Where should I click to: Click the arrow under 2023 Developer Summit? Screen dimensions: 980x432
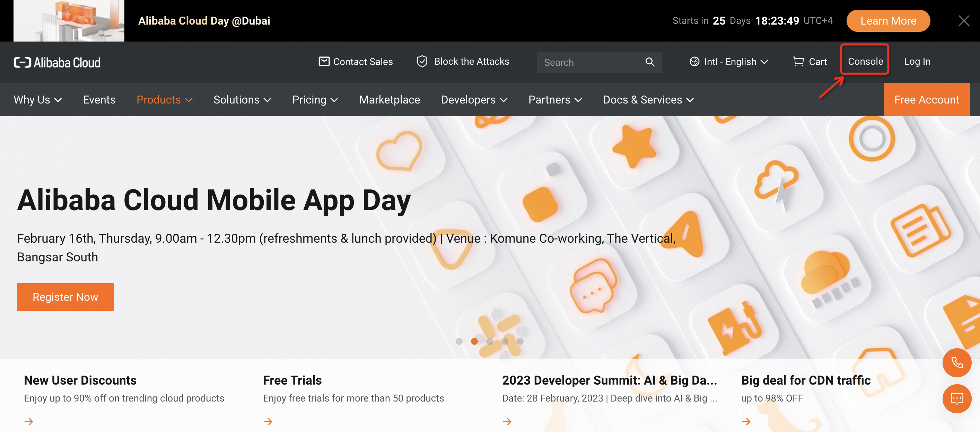[507, 421]
